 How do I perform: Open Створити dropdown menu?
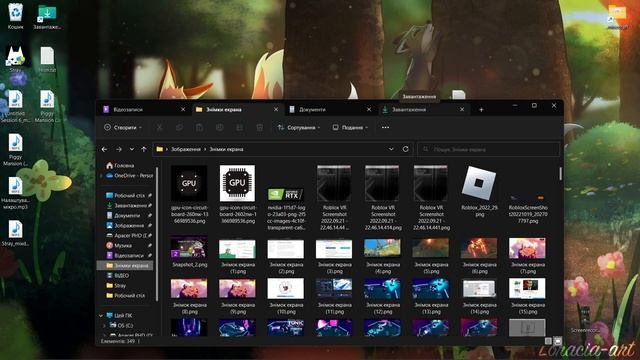point(123,127)
